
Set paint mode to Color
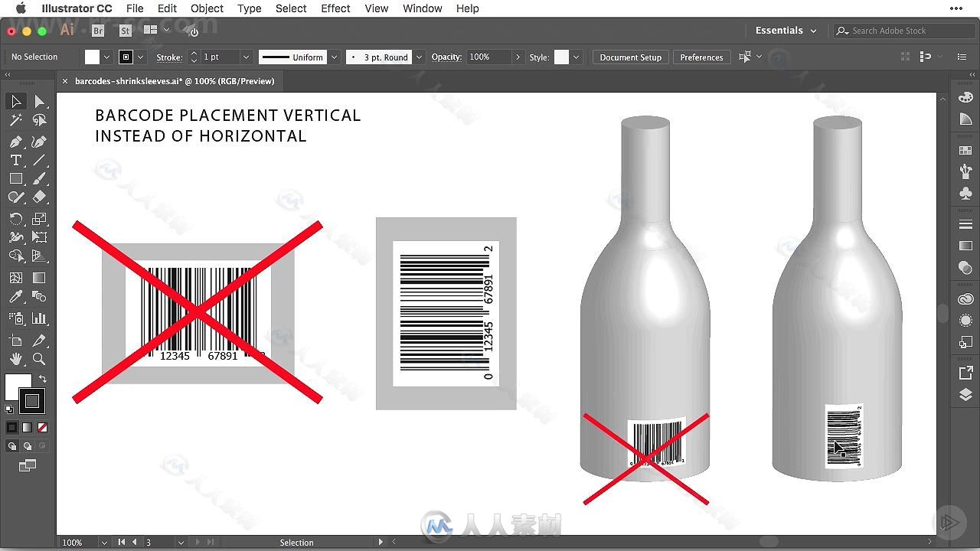point(11,428)
